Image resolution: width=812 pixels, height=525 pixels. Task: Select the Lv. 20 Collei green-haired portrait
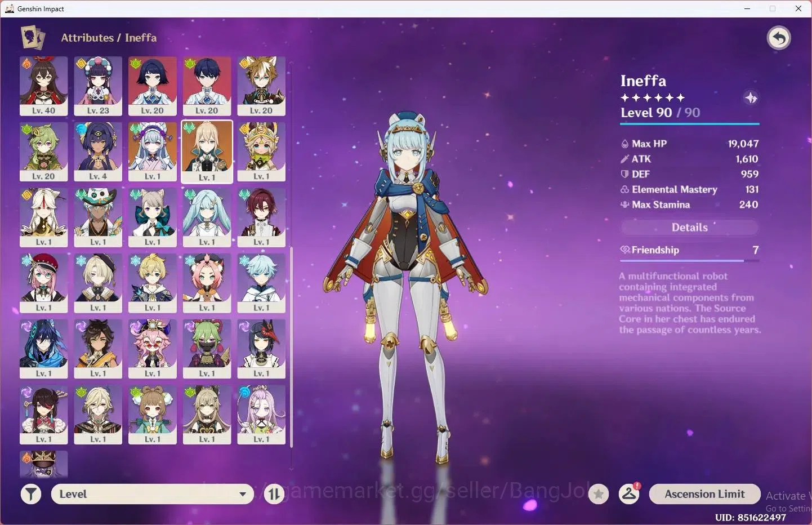tap(44, 152)
